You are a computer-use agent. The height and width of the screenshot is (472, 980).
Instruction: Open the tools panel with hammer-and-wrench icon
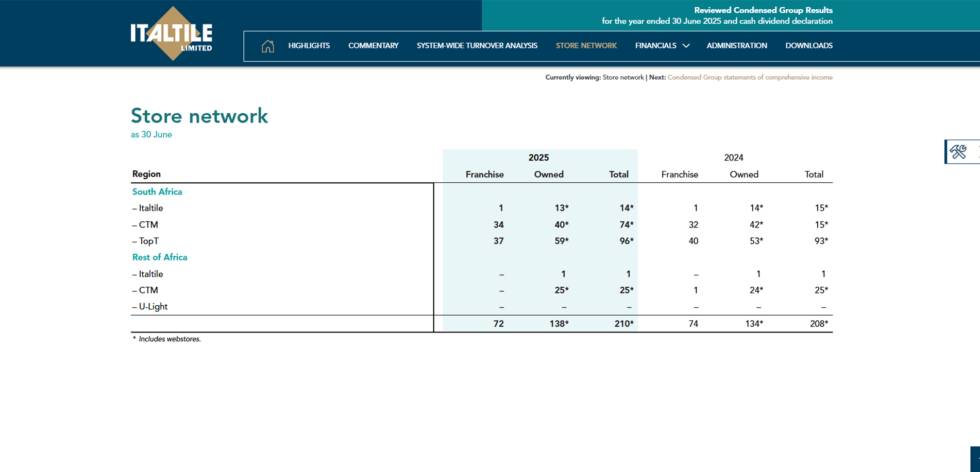pyautogui.click(x=958, y=152)
